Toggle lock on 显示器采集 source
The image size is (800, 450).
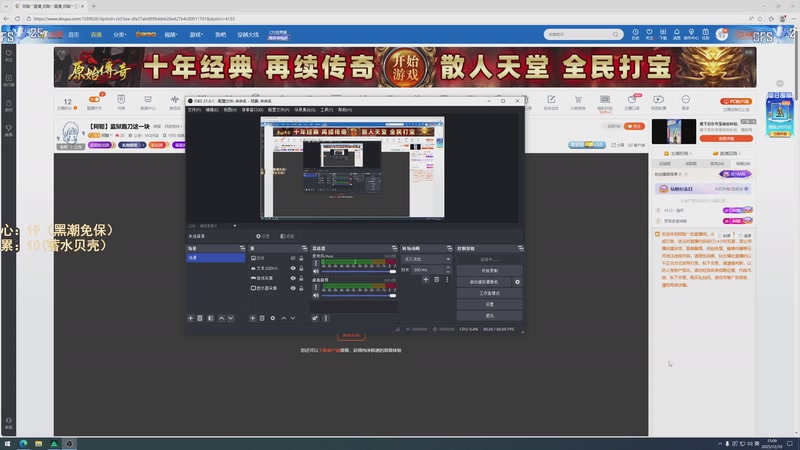pos(301,288)
